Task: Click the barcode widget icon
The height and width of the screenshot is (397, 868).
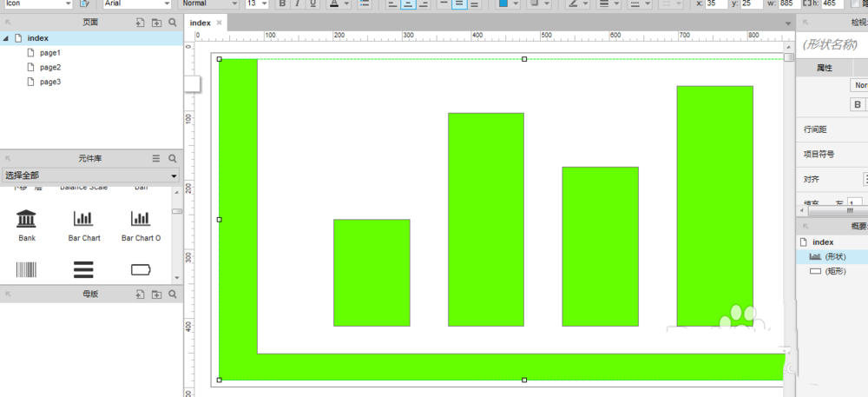Action: pos(27,269)
